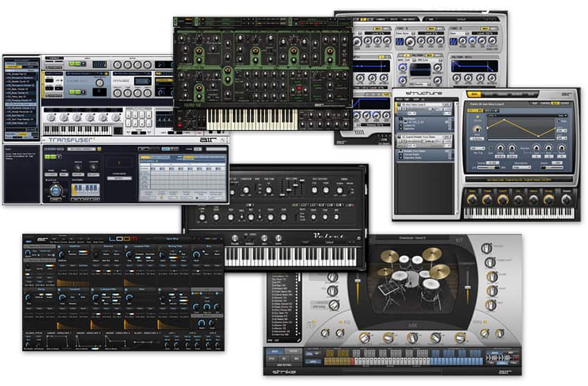Select the blue tab above Transfuser's sequencer grid
588x386 pixels.
tap(165, 149)
